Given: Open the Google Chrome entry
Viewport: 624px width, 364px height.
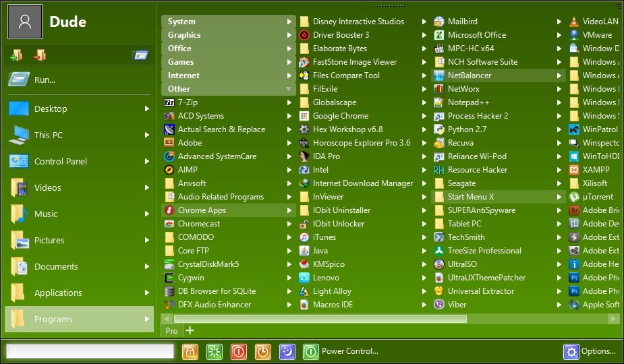Looking at the screenshot, I should click(x=364, y=116).
